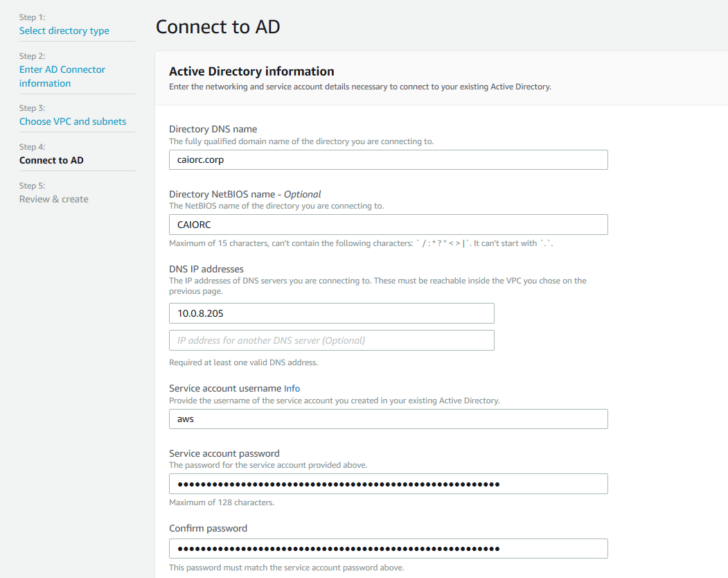This screenshot has width=728, height=578.
Task: Click the DNS IP addresses label
Action: (x=206, y=269)
